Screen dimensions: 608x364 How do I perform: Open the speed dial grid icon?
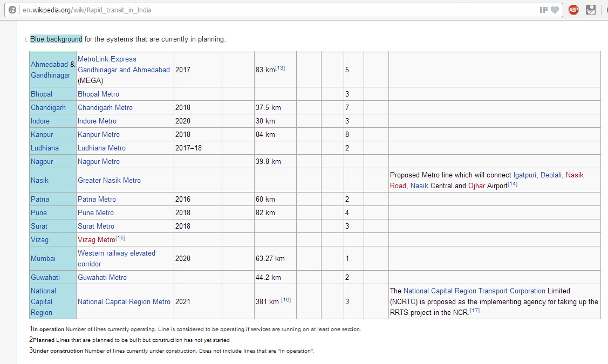click(544, 10)
